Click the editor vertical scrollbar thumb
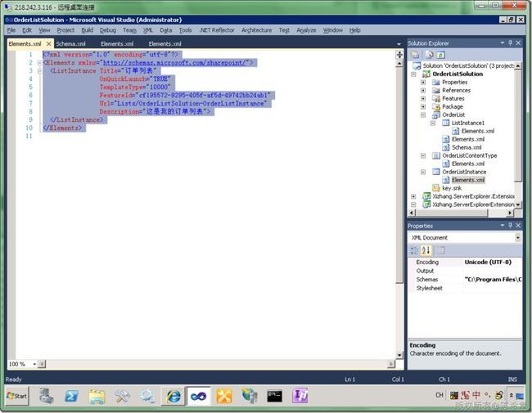The height and width of the screenshot is (413, 532). tap(399, 175)
